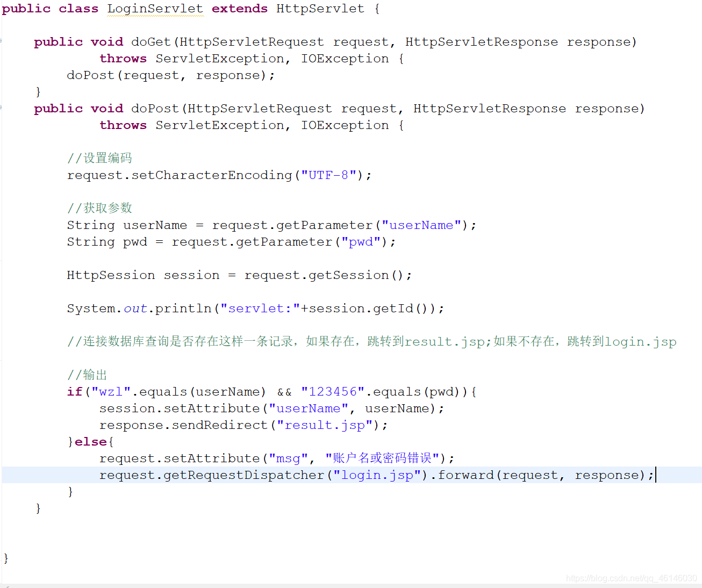Screen dimensions: 702x588
Task: Click the "wzl" string literal
Action: click(111, 392)
